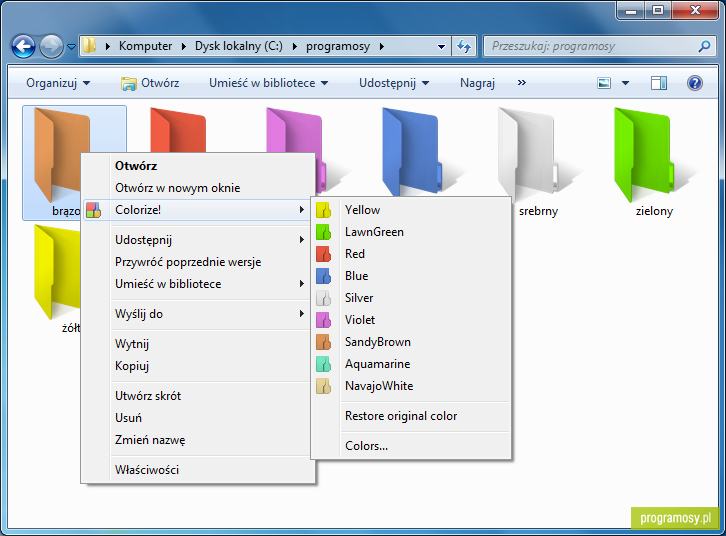Image resolution: width=726 pixels, height=536 pixels.
Task: Click the Otwórz toolbar button
Action: pyautogui.click(x=150, y=83)
